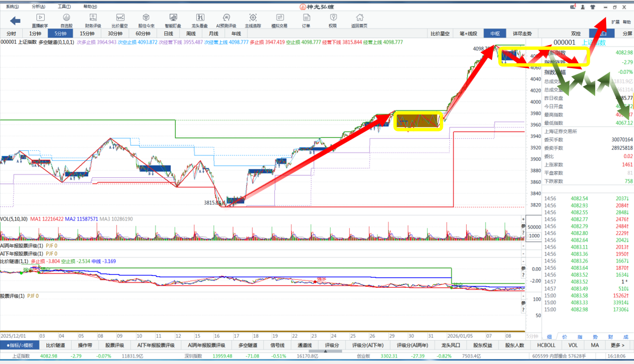The image size is (634, 364).
Task: Expand the 更多 indicator list
Action: click(x=617, y=345)
